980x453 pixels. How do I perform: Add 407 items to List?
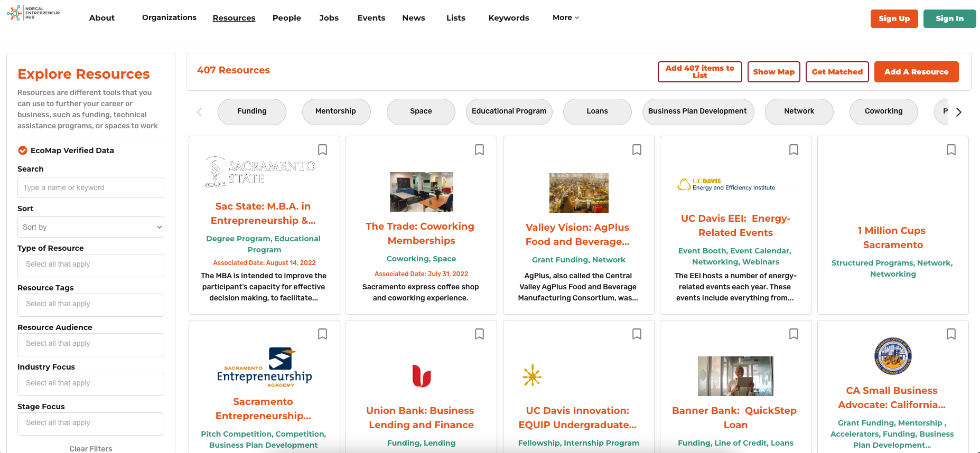tap(700, 72)
